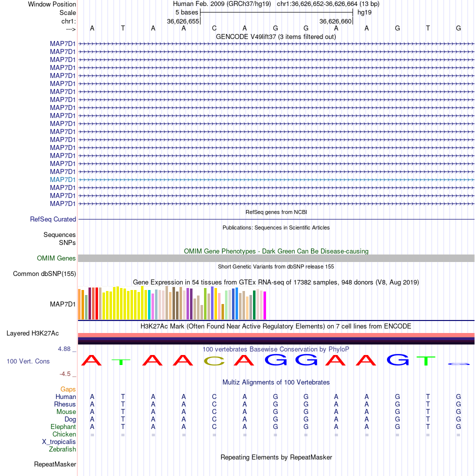Click the -4.5 PhyloP lower scale value
This screenshot has width=475, height=476.
point(65,373)
